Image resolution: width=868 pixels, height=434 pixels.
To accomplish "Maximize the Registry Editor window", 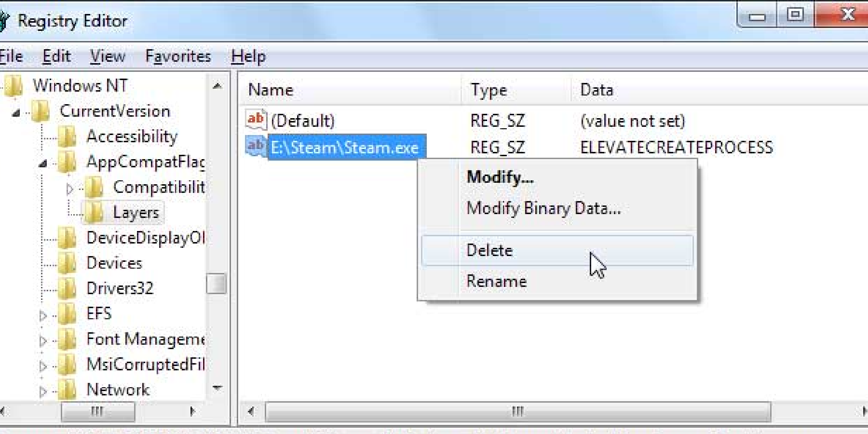I will [x=795, y=15].
